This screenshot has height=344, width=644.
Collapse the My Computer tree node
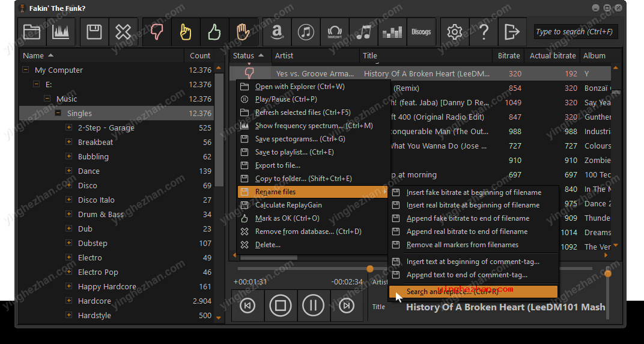(x=26, y=70)
